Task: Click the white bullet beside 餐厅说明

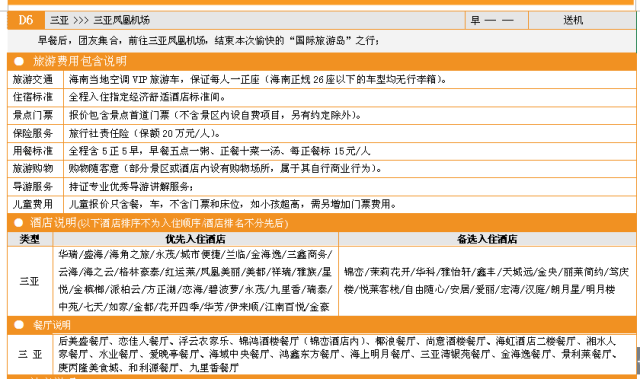Action: click(x=19, y=325)
